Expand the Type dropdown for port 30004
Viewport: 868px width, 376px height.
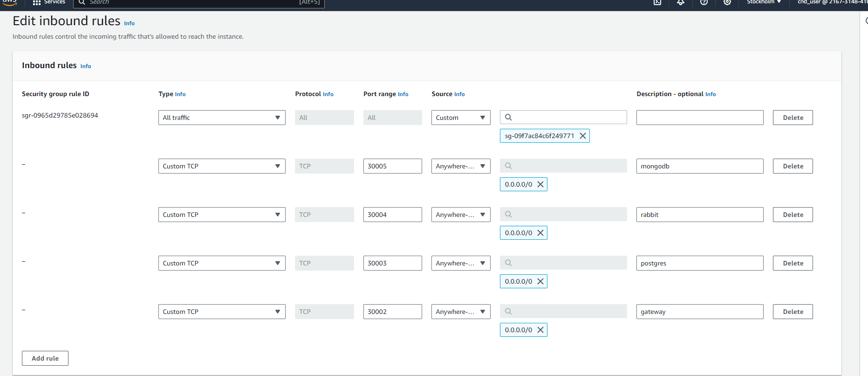point(222,215)
